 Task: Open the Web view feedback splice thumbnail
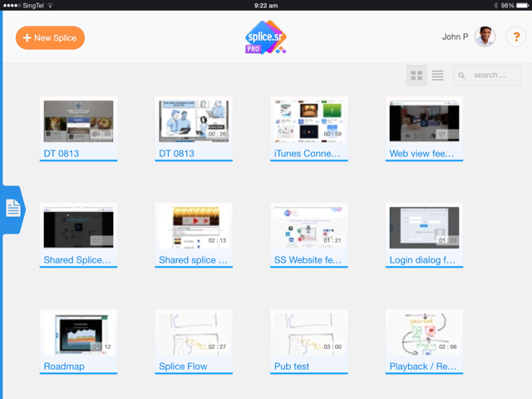424,121
